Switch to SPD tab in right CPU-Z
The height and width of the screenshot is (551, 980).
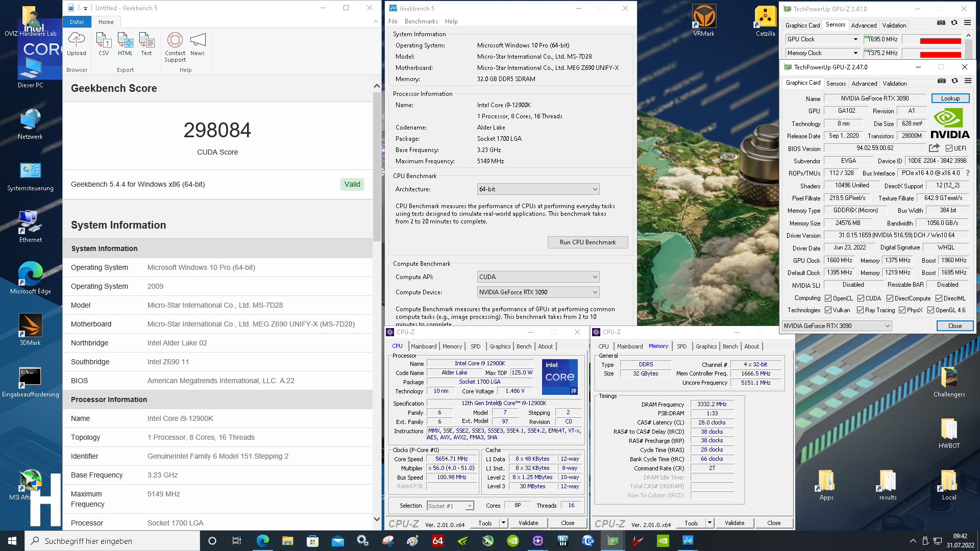[x=682, y=346]
